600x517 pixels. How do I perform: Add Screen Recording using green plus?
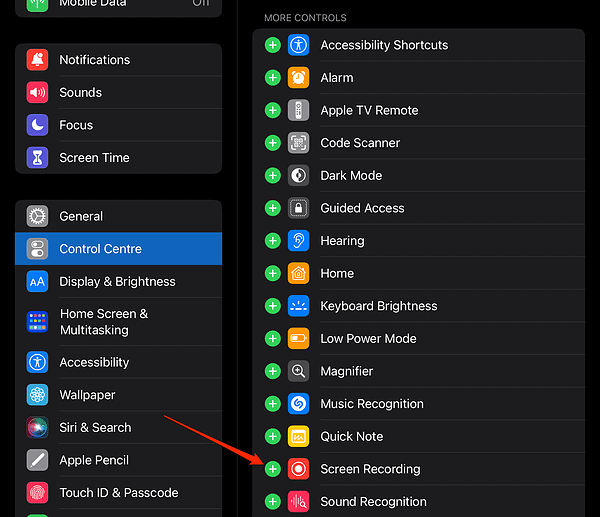click(272, 469)
